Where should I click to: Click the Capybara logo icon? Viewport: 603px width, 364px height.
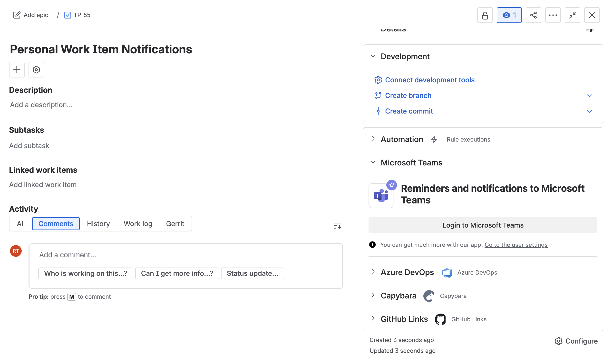point(429,296)
